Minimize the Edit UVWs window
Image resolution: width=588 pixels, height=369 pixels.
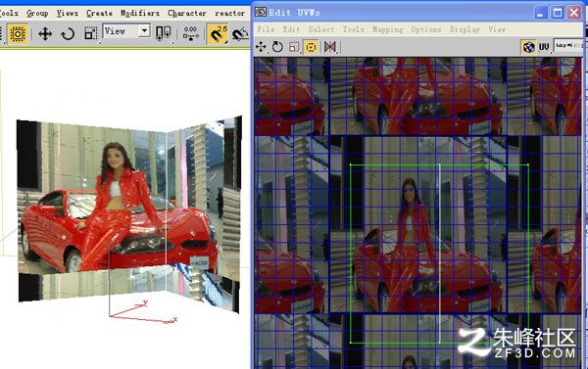[x=540, y=13]
